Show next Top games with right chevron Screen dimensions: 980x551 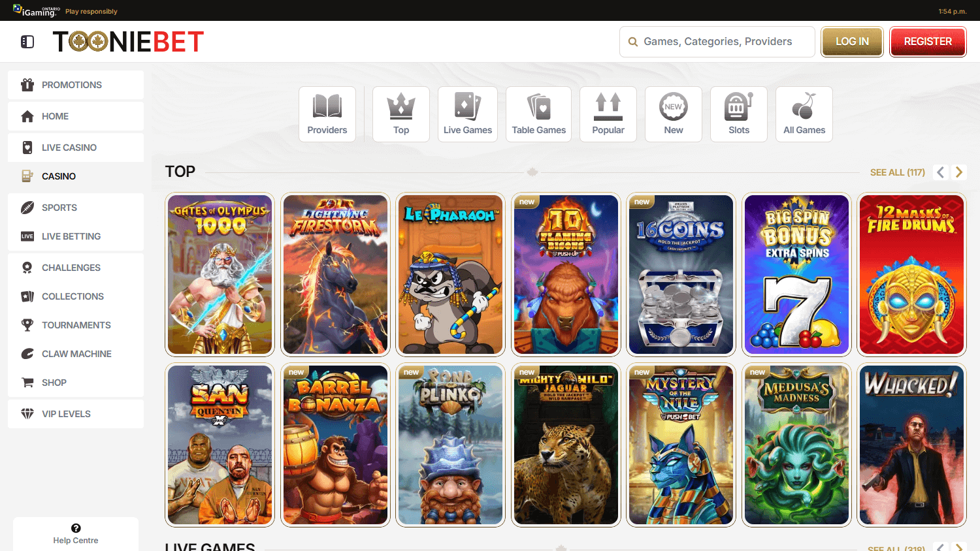tap(959, 172)
